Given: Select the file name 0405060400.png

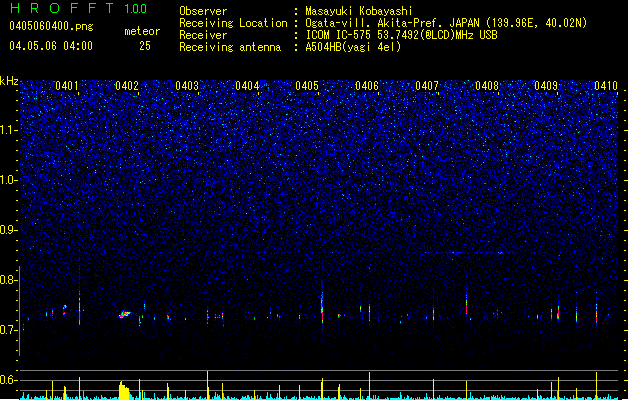Looking at the screenshot, I should click(x=51, y=27).
